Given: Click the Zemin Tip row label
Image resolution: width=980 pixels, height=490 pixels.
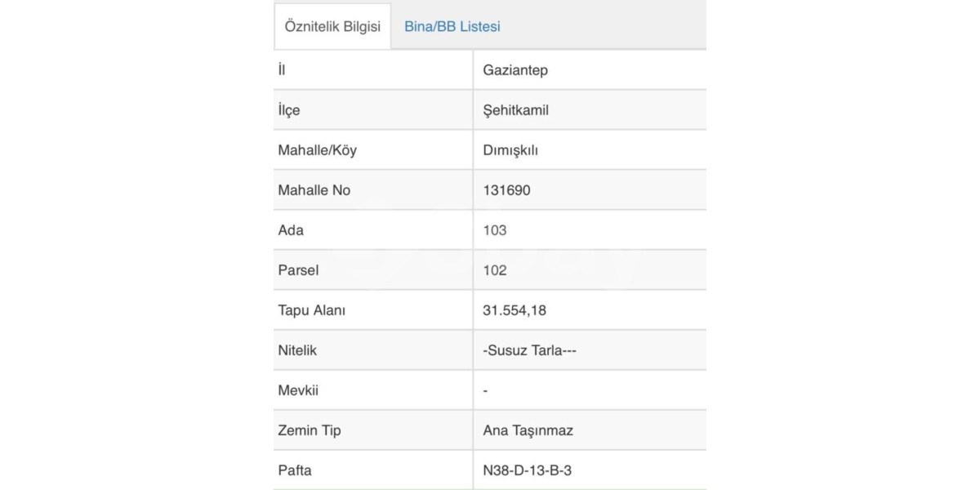Looking at the screenshot, I should (x=310, y=430).
